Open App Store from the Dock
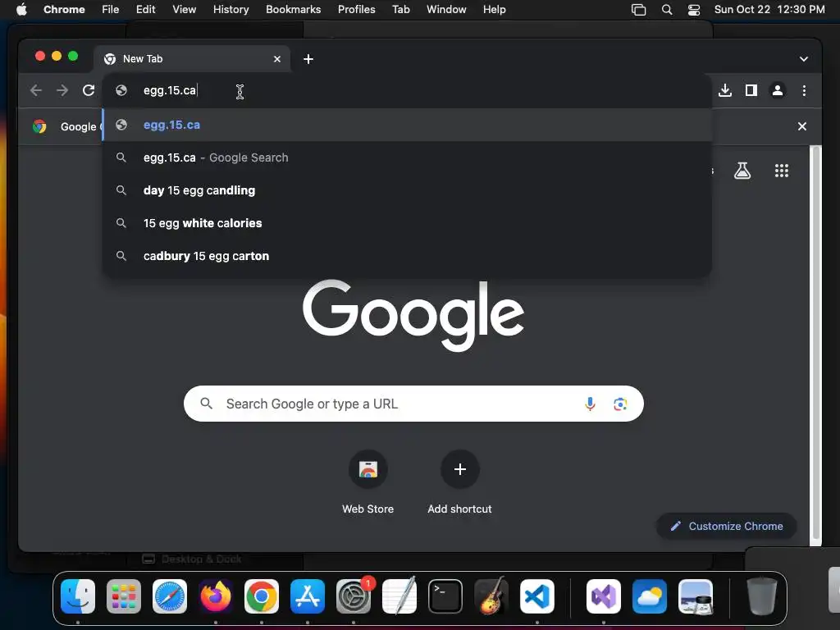Screen dimensions: 840x630 point(308,596)
